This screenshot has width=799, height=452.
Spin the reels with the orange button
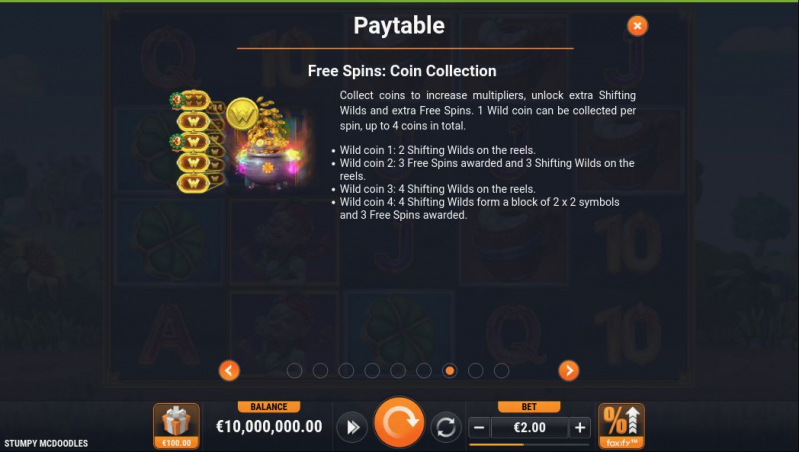tap(399, 423)
